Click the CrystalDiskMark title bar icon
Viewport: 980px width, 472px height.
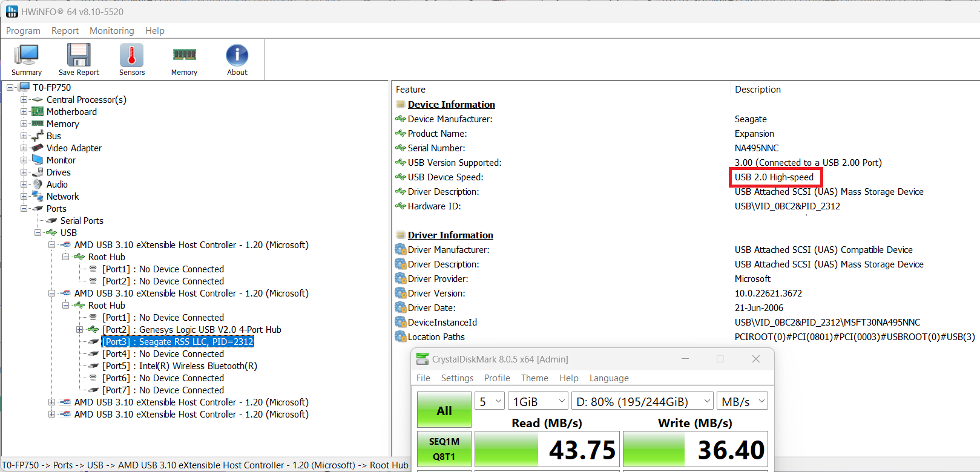(x=423, y=359)
